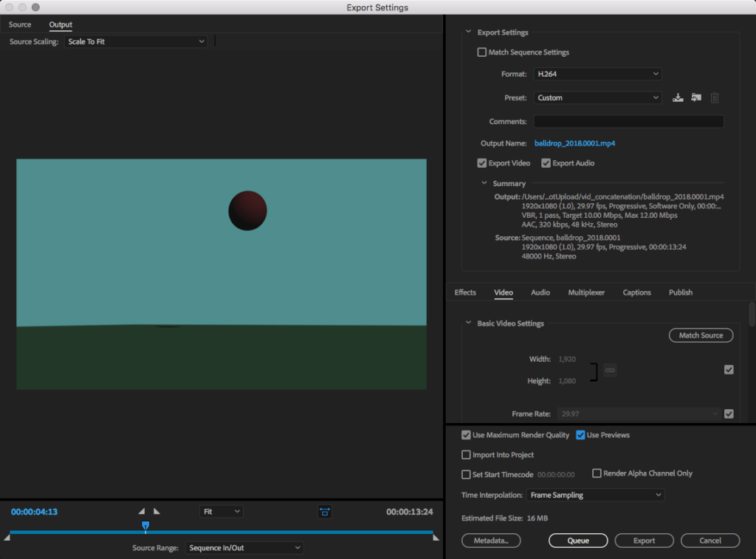Click the Save Preset icon
This screenshot has height=559, width=756.
click(678, 97)
